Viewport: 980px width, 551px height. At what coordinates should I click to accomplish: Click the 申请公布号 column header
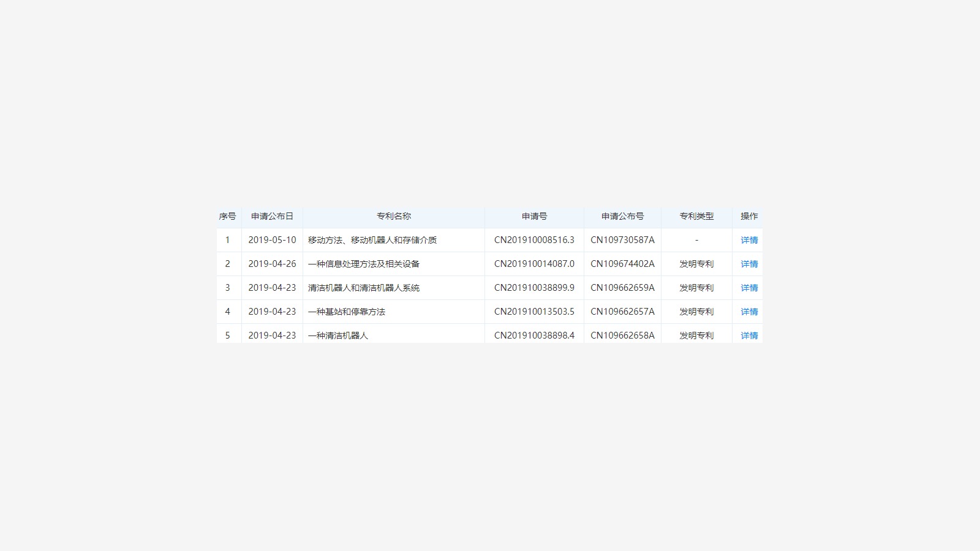(622, 216)
